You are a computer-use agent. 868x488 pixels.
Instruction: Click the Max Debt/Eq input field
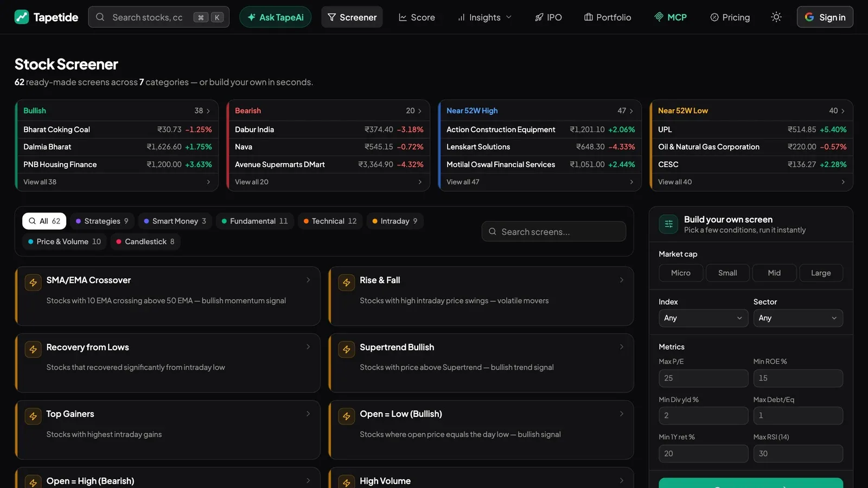(798, 416)
